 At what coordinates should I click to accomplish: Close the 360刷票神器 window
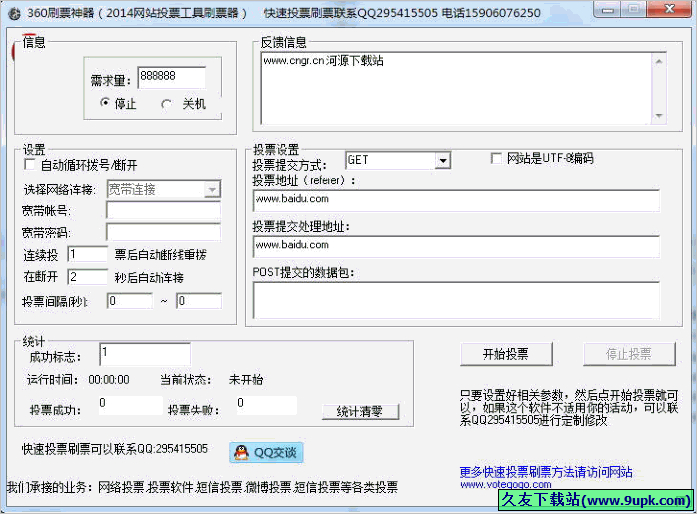click(x=669, y=9)
